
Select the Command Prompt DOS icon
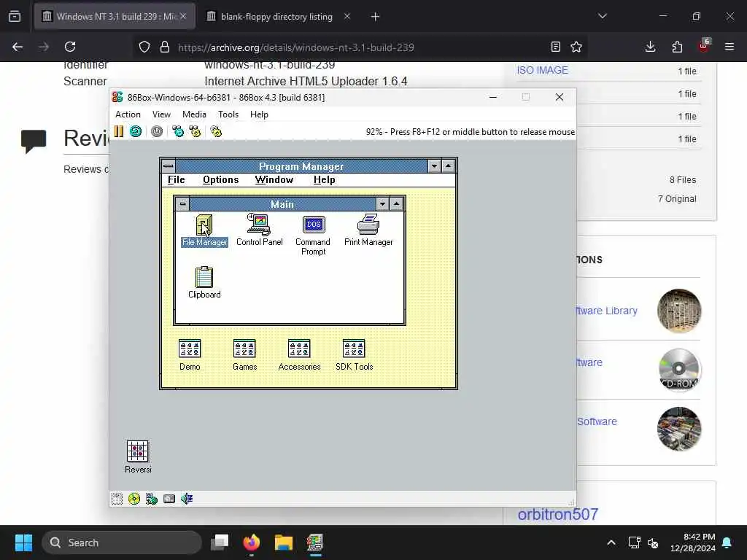tap(313, 236)
